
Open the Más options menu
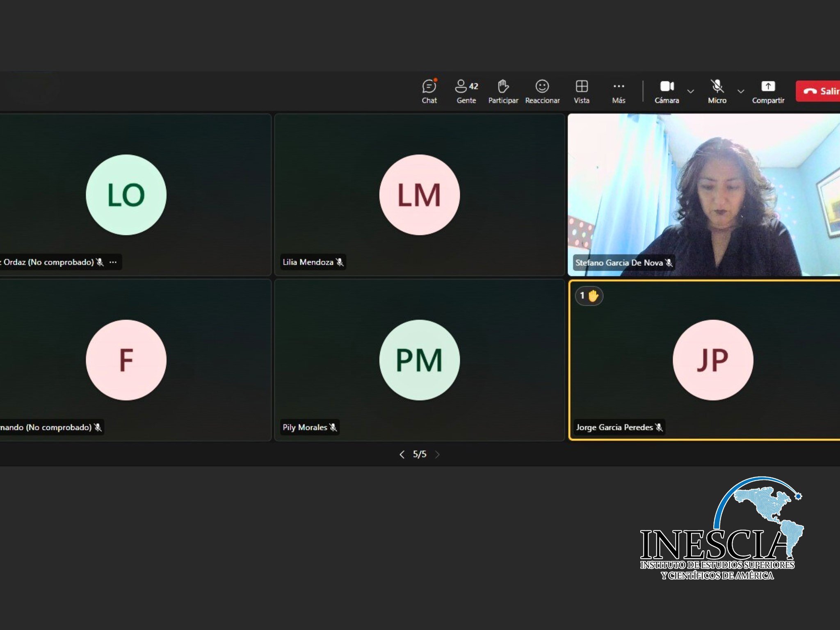click(x=618, y=91)
